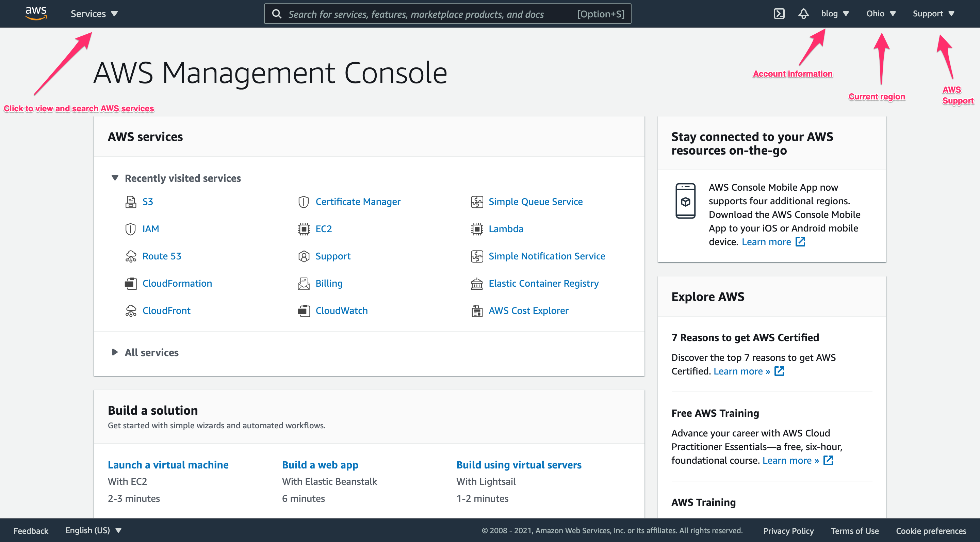The width and height of the screenshot is (980, 542).
Task: Click the IAM shield icon
Action: 130,229
